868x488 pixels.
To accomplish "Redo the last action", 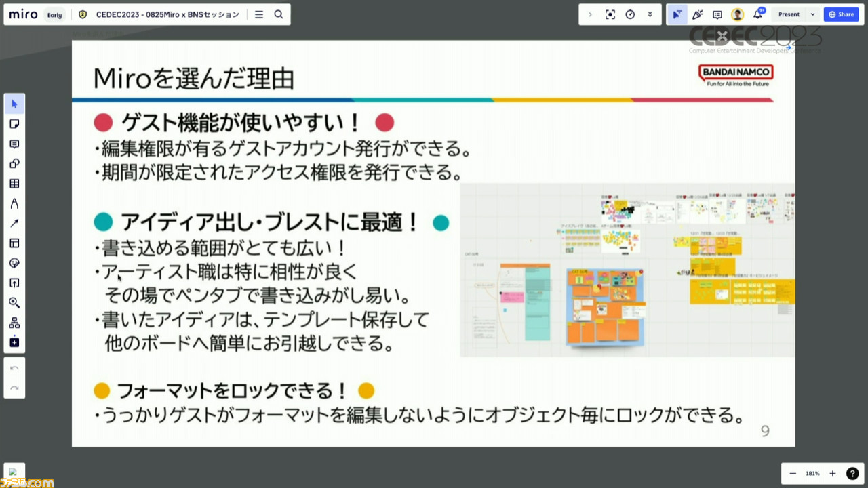I will [x=14, y=388].
